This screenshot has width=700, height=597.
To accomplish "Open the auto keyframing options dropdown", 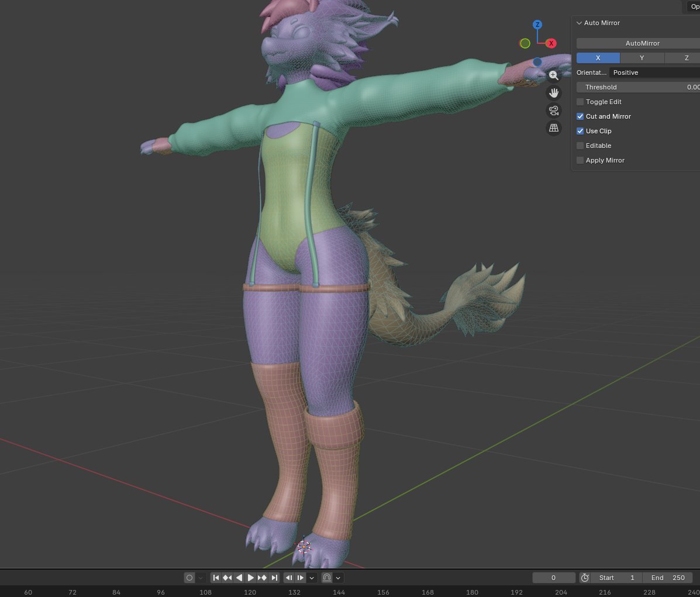I will click(201, 578).
